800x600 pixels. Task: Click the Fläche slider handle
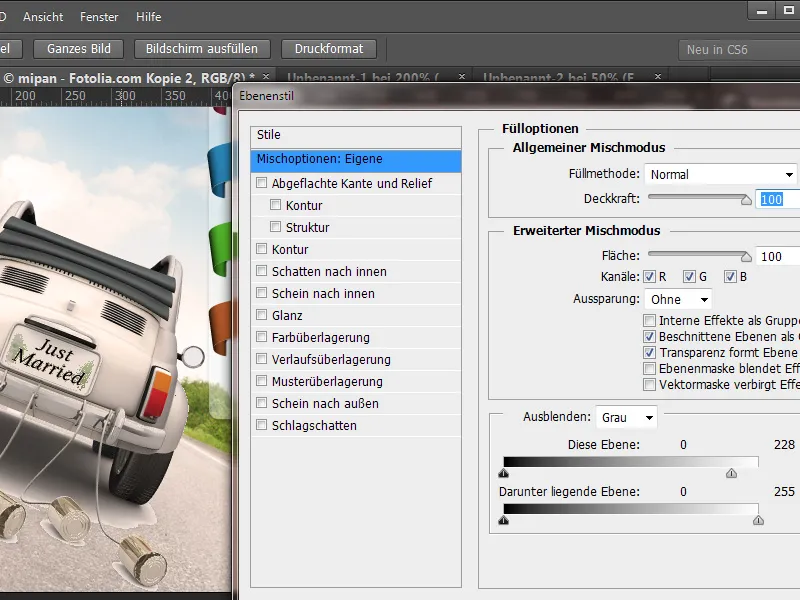tap(746, 256)
